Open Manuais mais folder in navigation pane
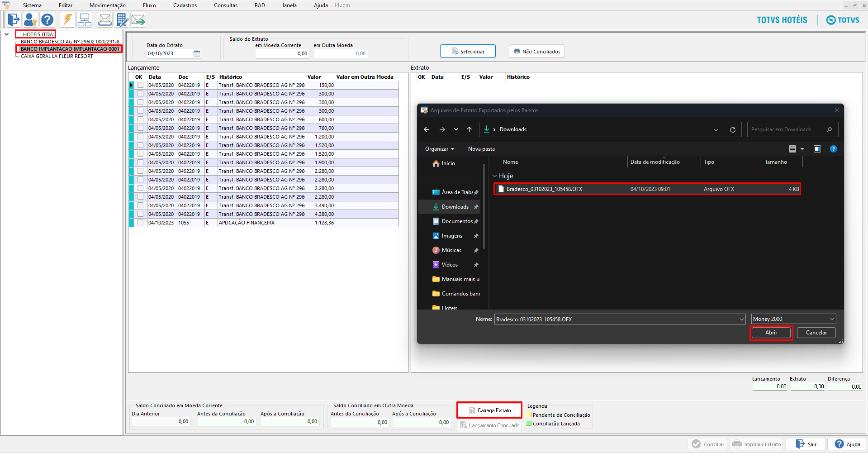The height and width of the screenshot is (453, 868). coord(456,279)
